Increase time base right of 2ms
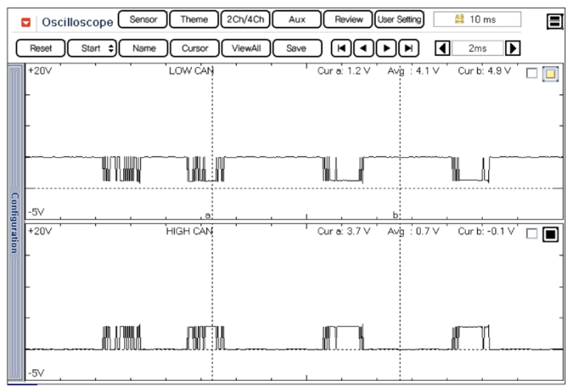The height and width of the screenshot is (392, 573). tap(512, 49)
